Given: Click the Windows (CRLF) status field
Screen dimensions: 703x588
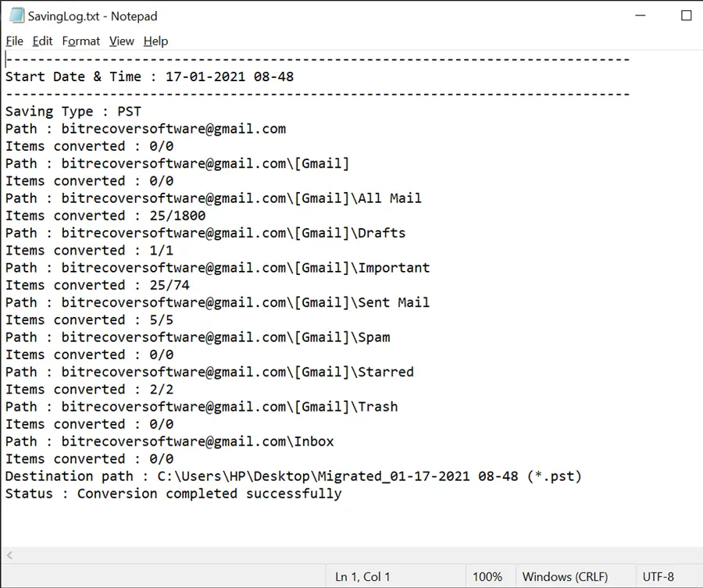Looking at the screenshot, I should [565, 576].
